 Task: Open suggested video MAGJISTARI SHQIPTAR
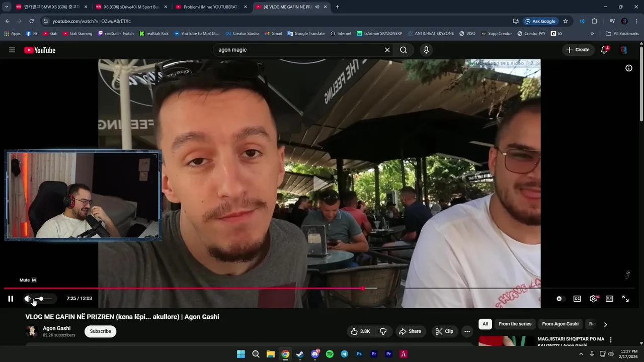click(571, 342)
